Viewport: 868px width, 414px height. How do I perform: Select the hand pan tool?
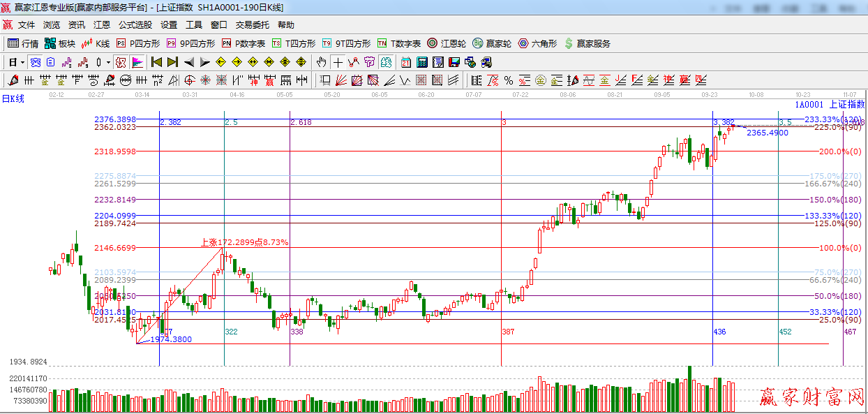click(321, 62)
